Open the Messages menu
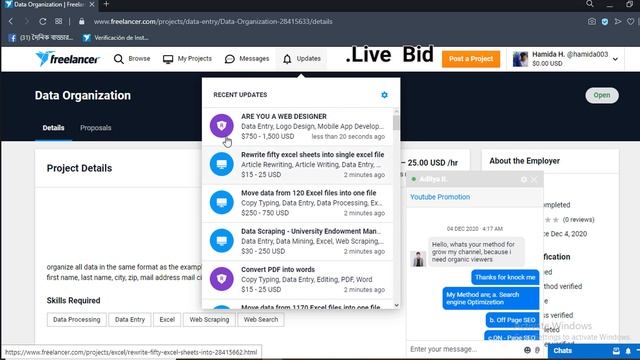Screen dimensions: 640x360 point(247,59)
